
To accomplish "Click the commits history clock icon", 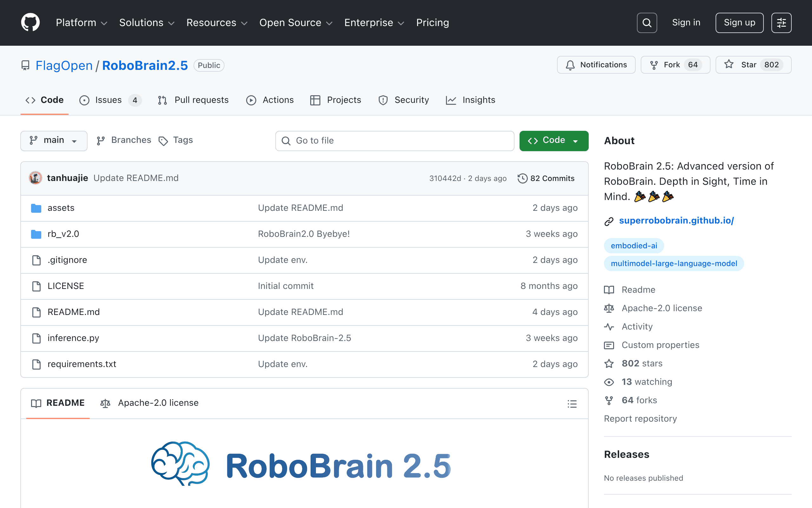I will click(522, 178).
